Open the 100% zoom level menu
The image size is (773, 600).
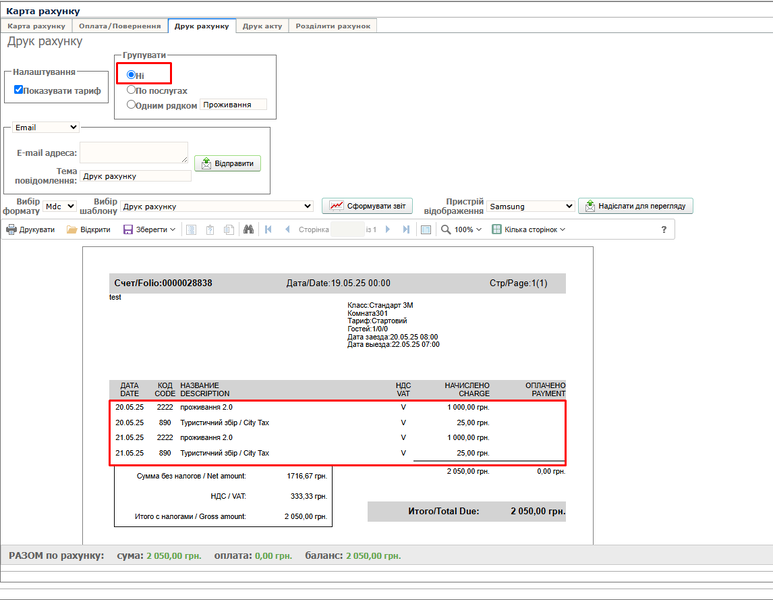pyautogui.click(x=462, y=230)
